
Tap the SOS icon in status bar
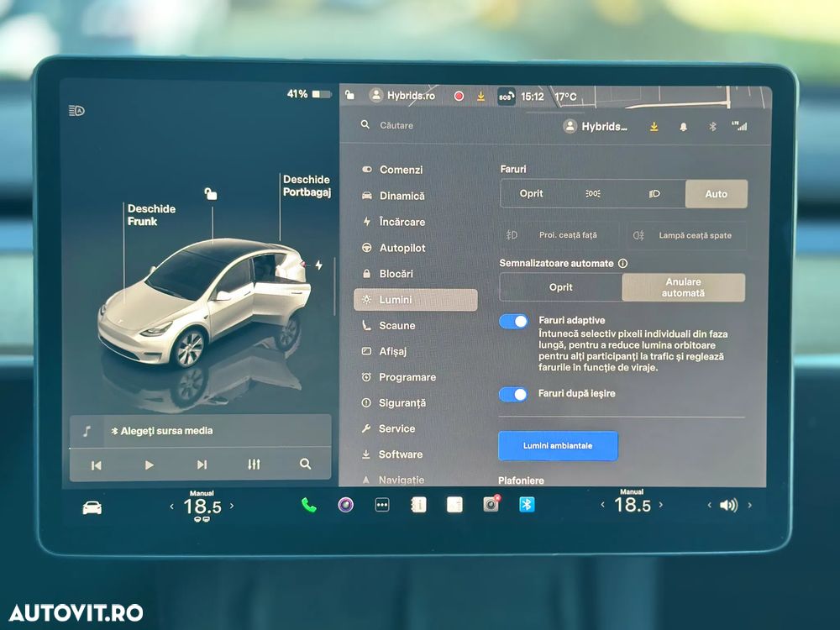point(507,97)
